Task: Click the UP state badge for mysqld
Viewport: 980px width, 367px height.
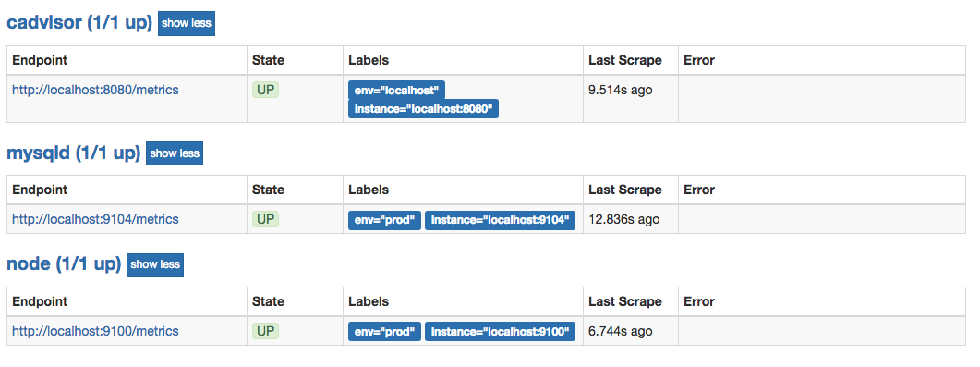Action: pos(266,219)
